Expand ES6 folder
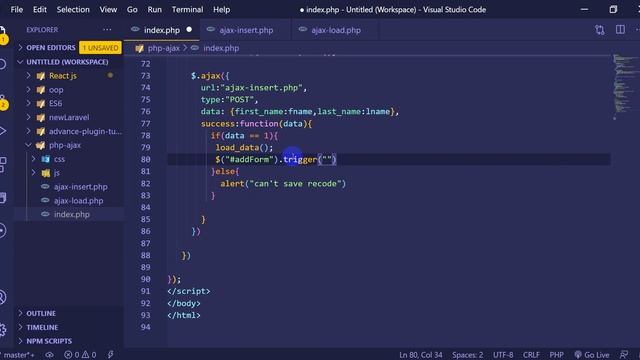This screenshot has width=640, height=360. coord(29,103)
